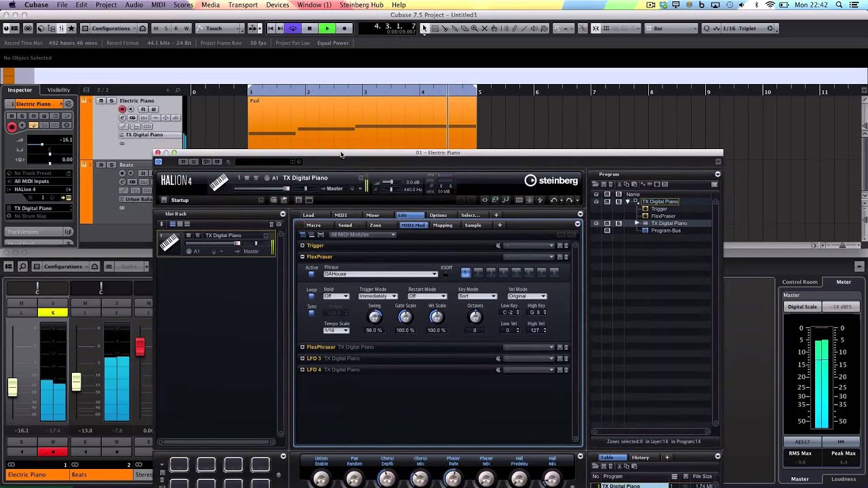Switch to the Visibility tab beside Inspector
This screenshot has height=488, width=868.
[58, 90]
